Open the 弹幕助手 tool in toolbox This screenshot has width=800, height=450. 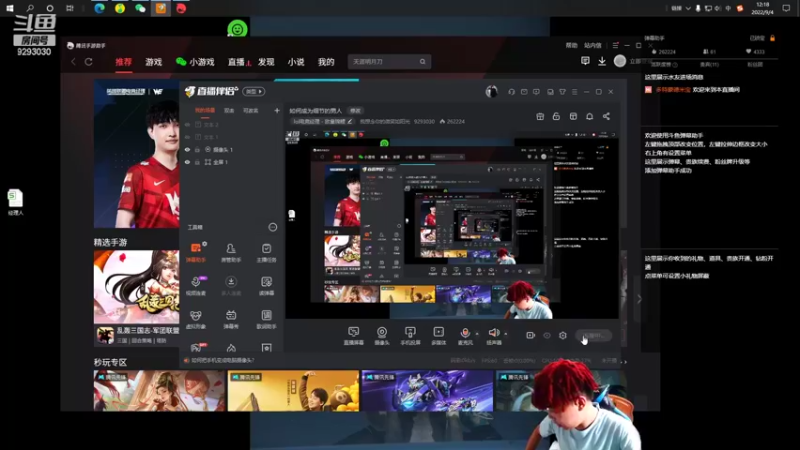196,253
